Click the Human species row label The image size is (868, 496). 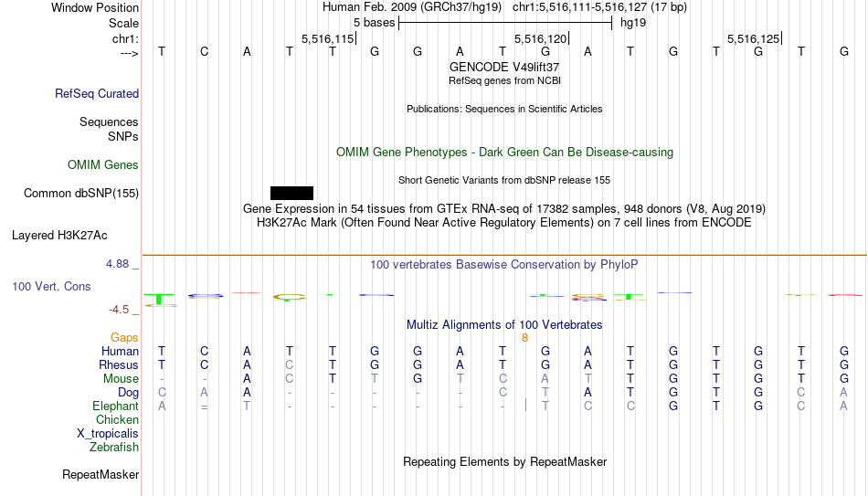120,351
